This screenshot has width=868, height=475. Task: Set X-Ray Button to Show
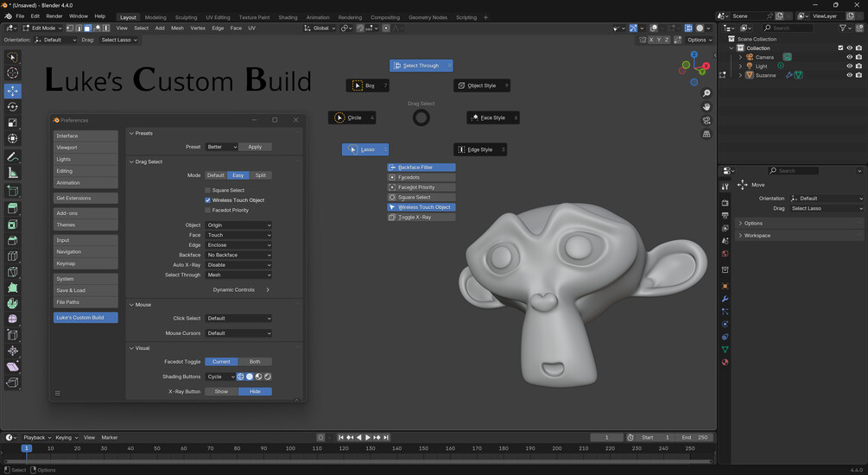click(221, 391)
